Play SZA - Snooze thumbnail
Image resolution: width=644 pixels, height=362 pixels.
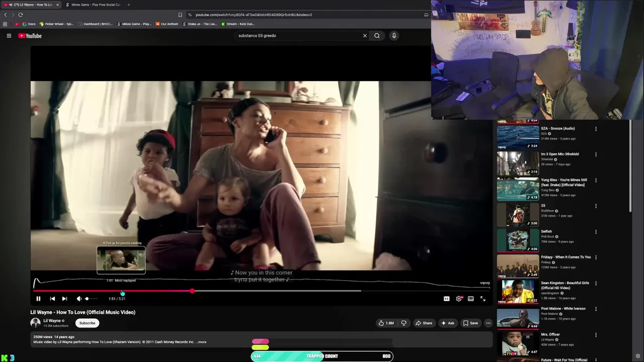click(518, 137)
